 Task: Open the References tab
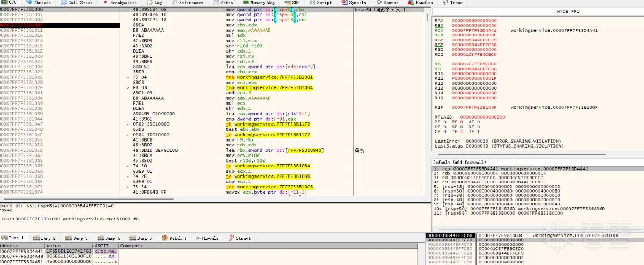pyautogui.click(x=187, y=3)
